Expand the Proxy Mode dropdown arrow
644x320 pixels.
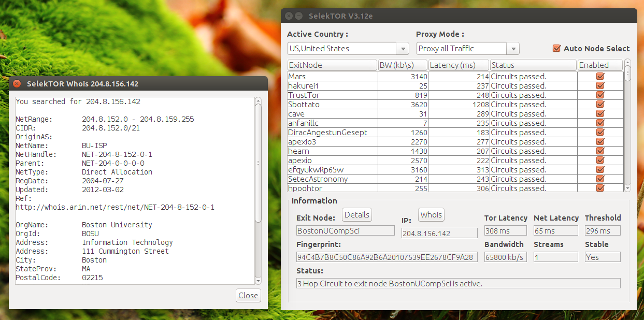(513, 48)
